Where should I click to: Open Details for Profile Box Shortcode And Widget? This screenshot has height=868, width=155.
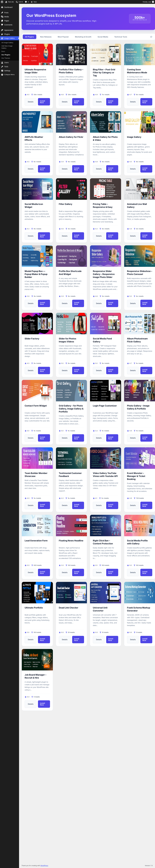tap(65, 303)
